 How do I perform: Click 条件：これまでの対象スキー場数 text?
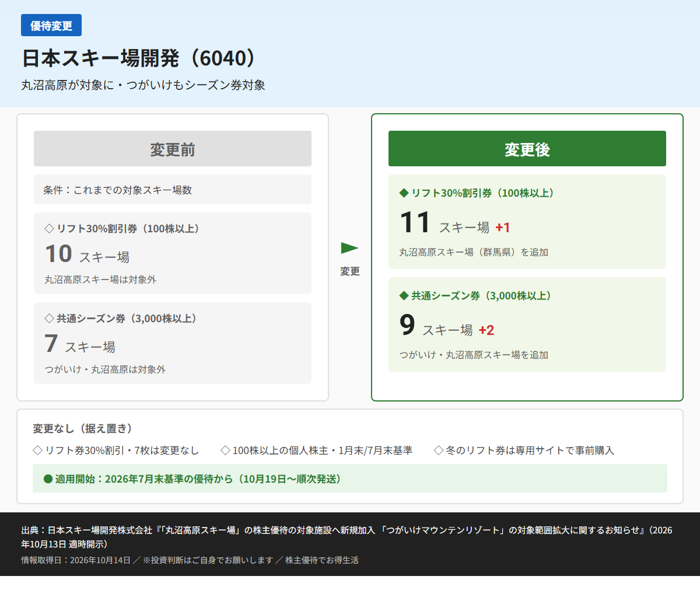pos(118,190)
